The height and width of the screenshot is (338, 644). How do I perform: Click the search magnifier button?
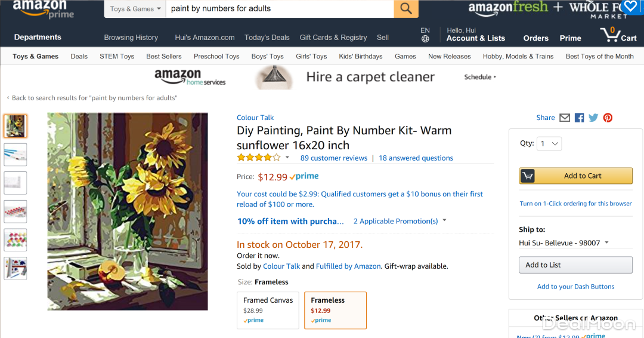[x=406, y=8]
